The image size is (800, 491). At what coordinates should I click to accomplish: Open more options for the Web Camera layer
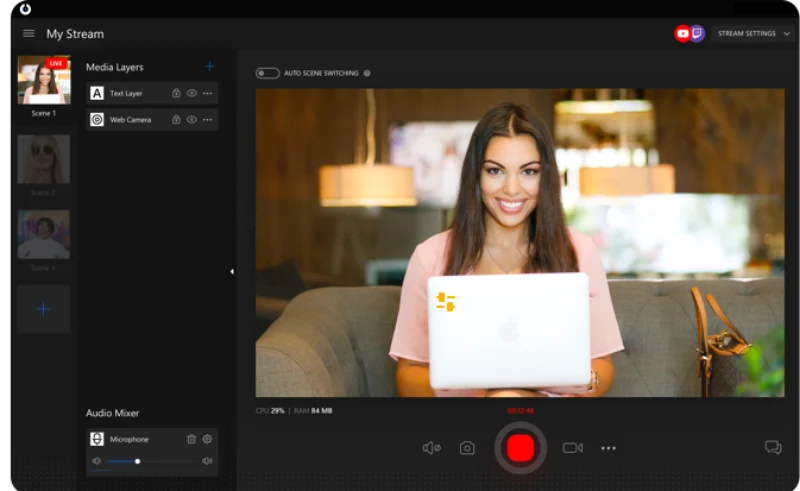[x=207, y=119]
